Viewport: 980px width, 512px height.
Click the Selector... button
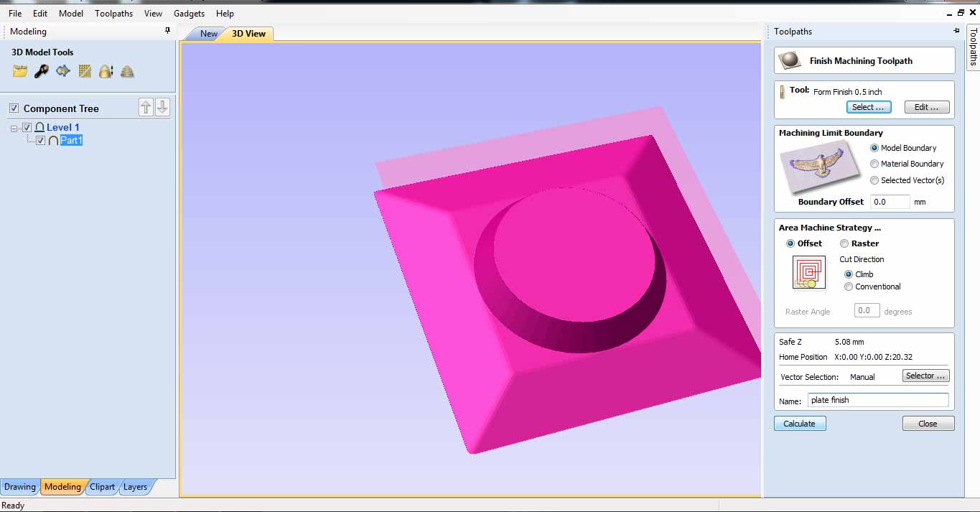tap(925, 376)
